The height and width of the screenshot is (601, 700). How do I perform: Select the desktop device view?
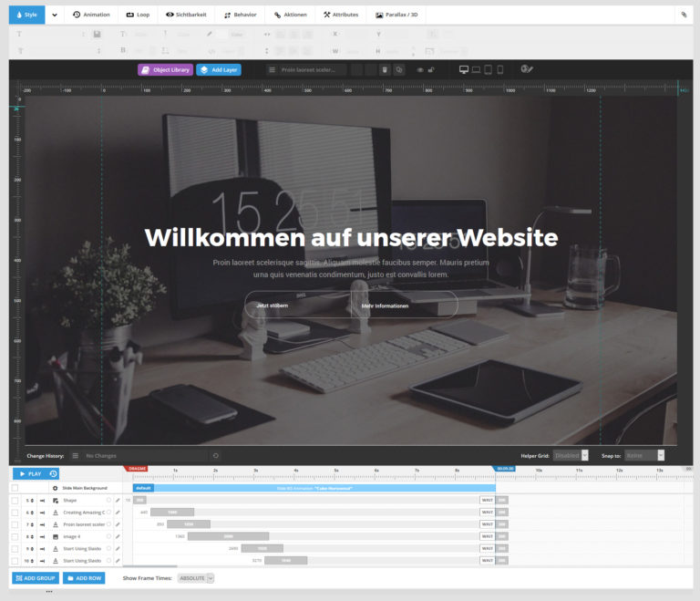pyautogui.click(x=464, y=69)
